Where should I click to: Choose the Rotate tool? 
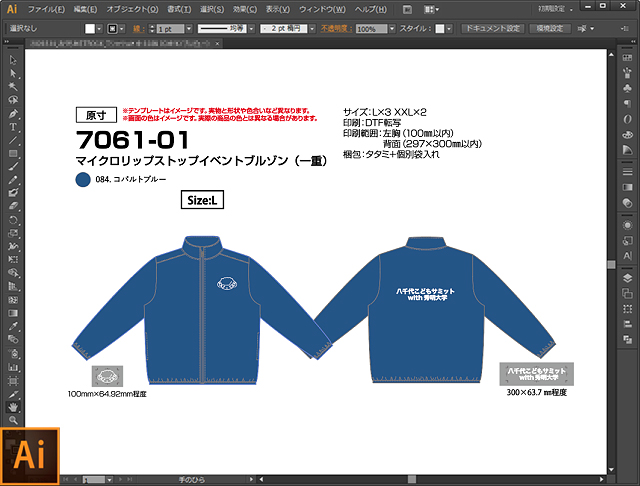click(x=13, y=219)
